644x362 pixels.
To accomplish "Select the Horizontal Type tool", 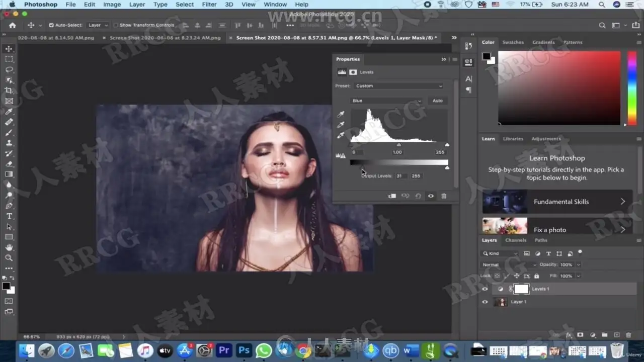I will [9, 216].
